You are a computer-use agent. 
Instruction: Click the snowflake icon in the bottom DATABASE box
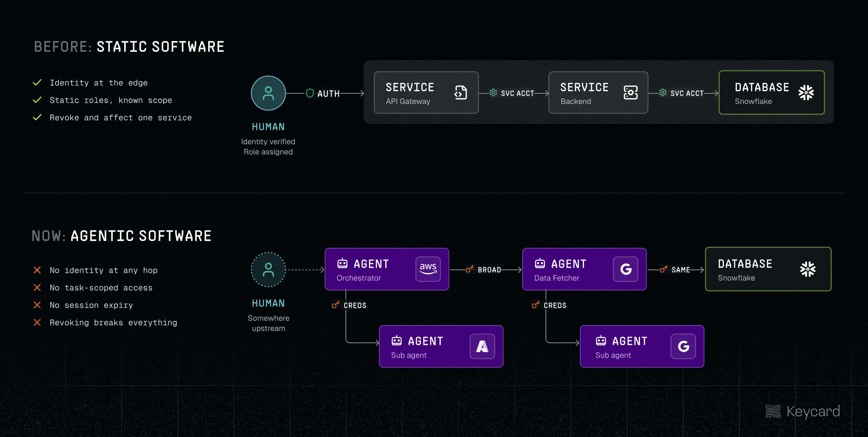point(808,269)
